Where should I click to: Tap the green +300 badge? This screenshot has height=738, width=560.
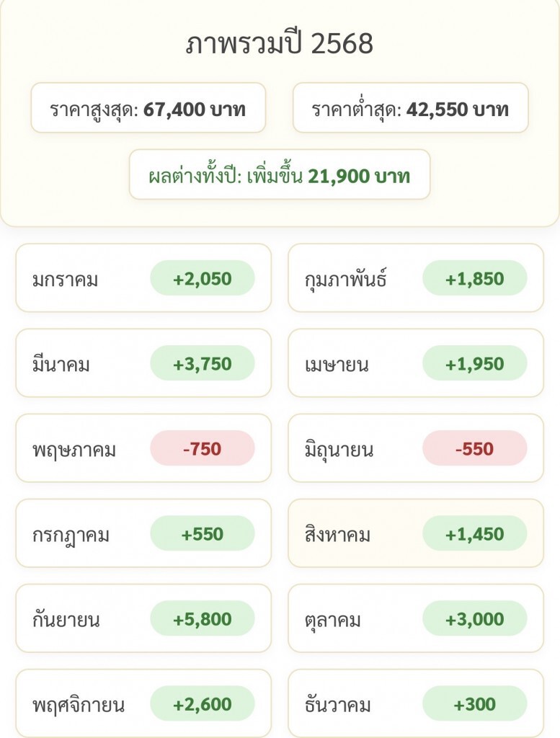pyautogui.click(x=475, y=703)
